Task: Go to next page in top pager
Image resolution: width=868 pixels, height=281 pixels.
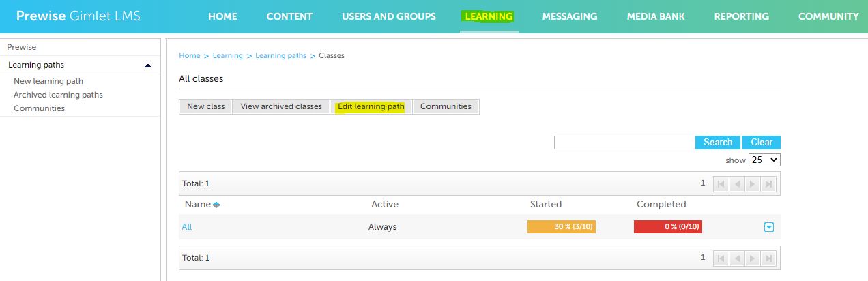Action: (x=753, y=183)
